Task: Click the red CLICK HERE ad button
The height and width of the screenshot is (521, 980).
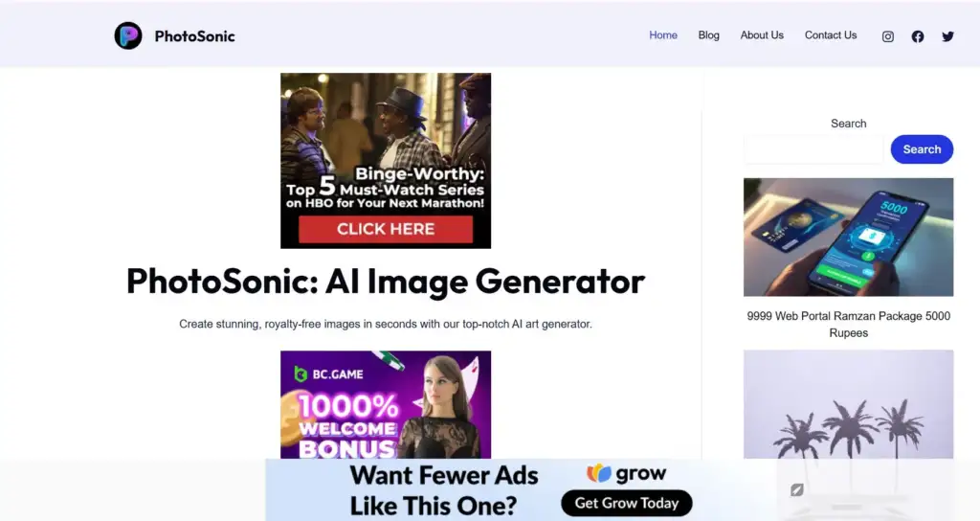Action: [386, 229]
